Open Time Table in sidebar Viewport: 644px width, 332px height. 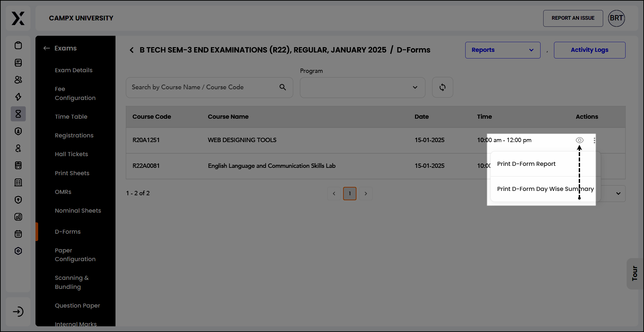[71, 117]
